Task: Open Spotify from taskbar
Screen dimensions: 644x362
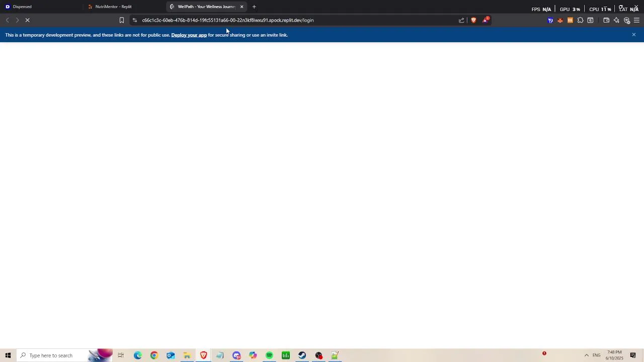Action: point(269,355)
